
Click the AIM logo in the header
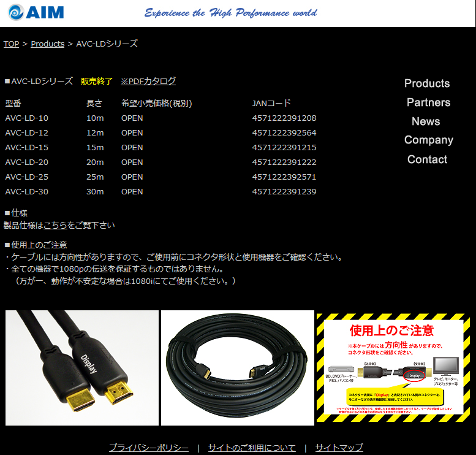click(x=36, y=12)
